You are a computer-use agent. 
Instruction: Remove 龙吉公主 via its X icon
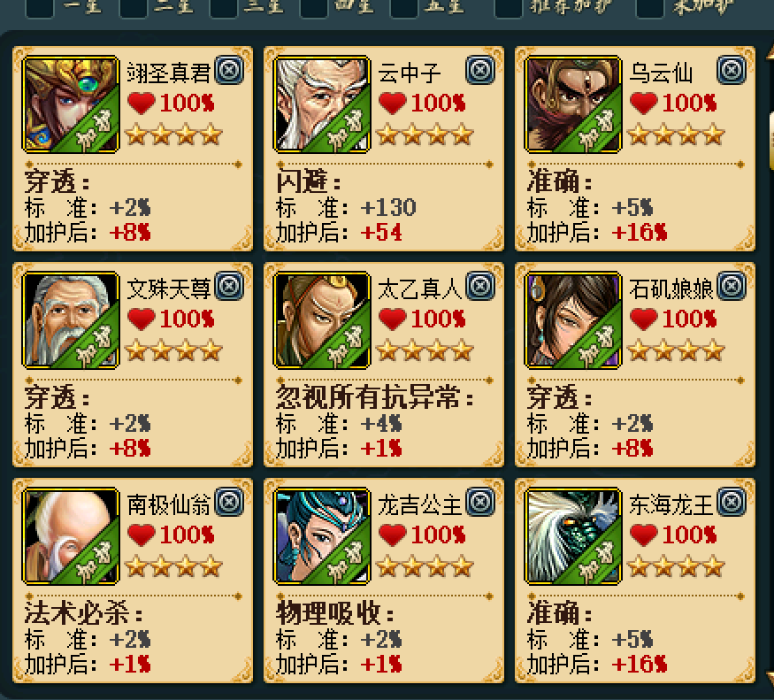480,502
